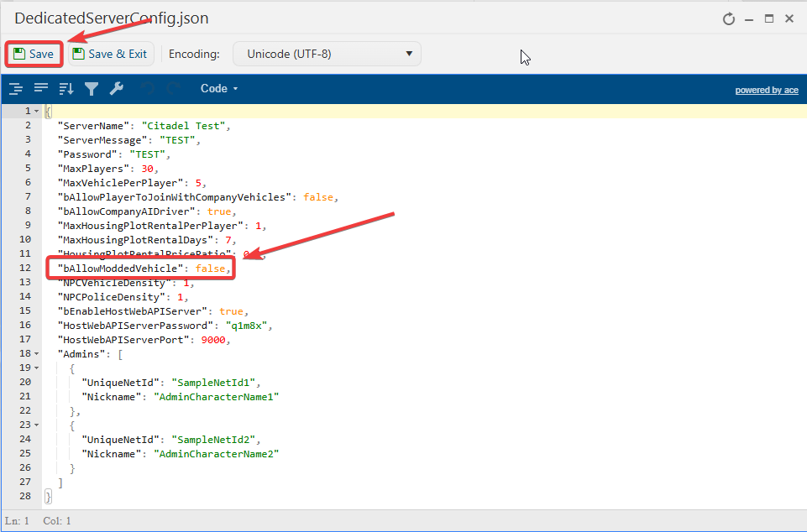The image size is (807, 532).
Task: Collapse the fold arrow on line 1
Action: point(37,111)
